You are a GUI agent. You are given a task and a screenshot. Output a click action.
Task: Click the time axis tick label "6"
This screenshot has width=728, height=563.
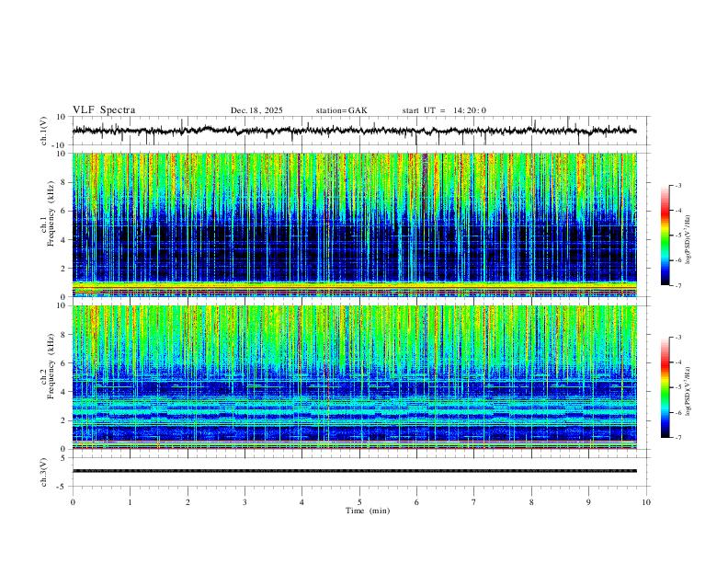417,502
